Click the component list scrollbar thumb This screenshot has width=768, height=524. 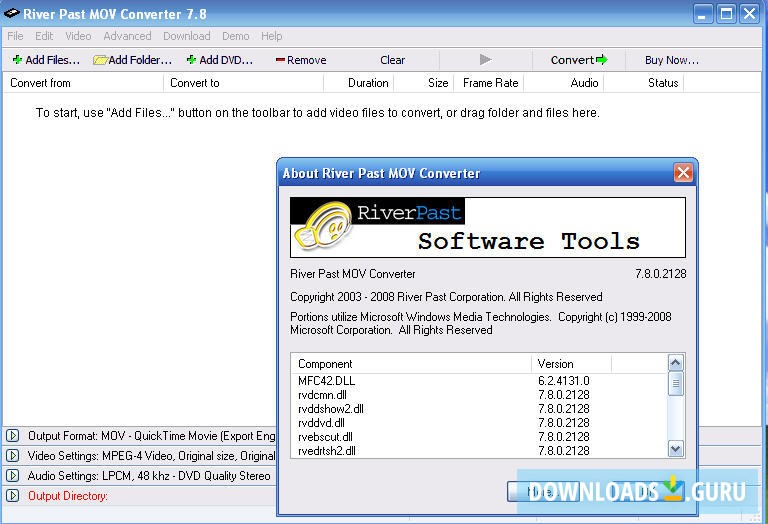[x=675, y=383]
